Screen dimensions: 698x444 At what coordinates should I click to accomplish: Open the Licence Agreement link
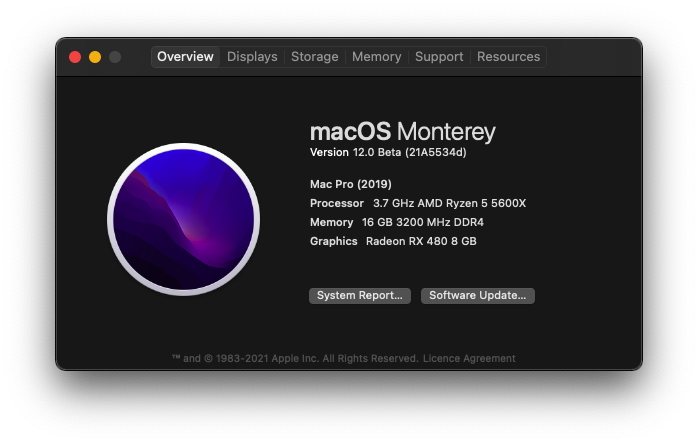pyautogui.click(x=469, y=358)
